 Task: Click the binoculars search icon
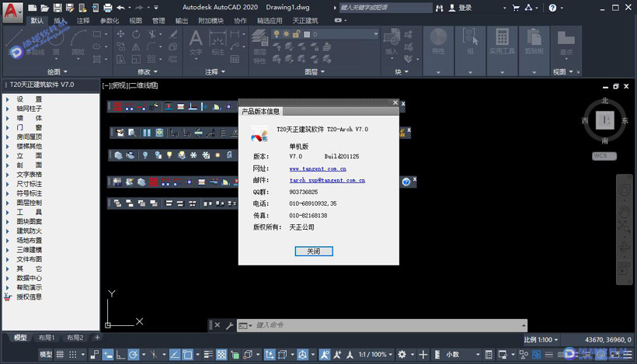click(x=439, y=8)
